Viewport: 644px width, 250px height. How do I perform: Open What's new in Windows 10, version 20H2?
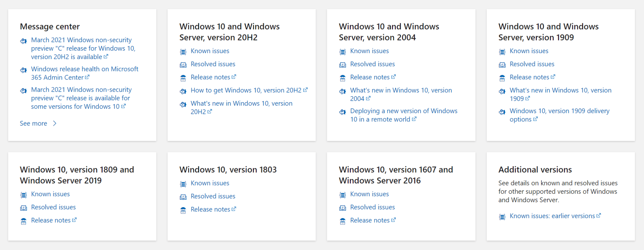coord(241,108)
